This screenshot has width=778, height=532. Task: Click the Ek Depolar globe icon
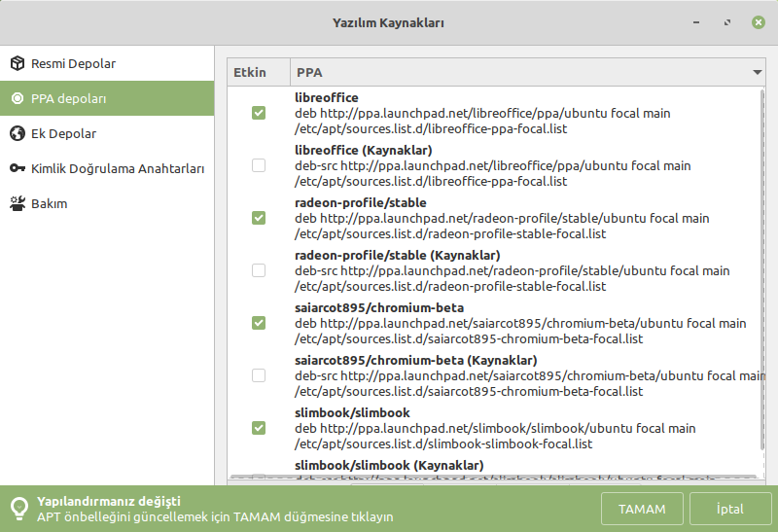[18, 133]
